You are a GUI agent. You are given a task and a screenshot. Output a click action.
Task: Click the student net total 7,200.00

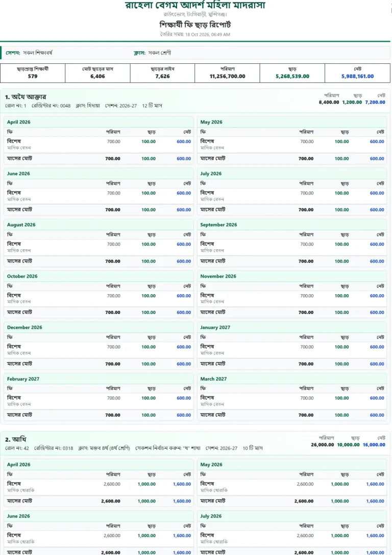pyautogui.click(x=375, y=102)
